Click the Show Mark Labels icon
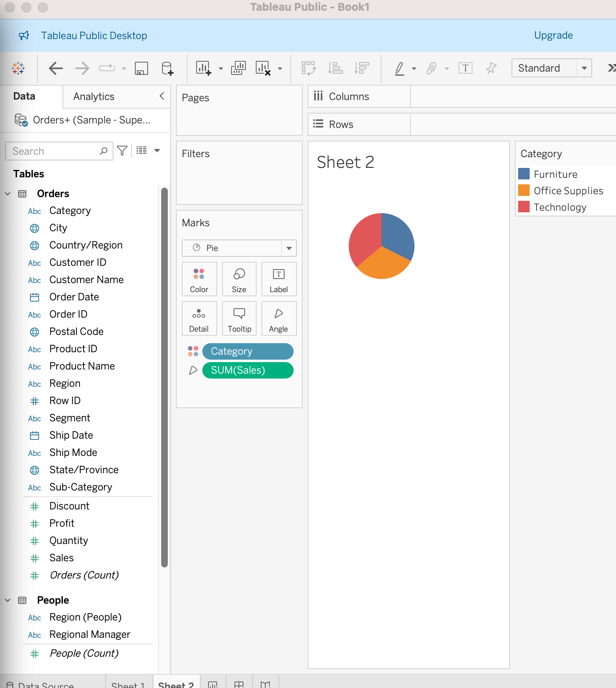The width and height of the screenshot is (616, 688). 465,68
